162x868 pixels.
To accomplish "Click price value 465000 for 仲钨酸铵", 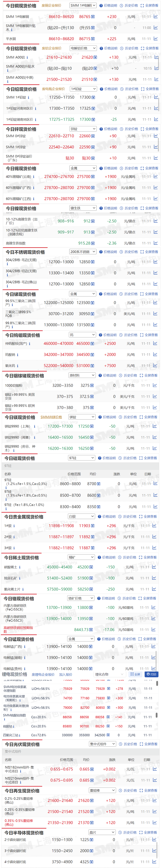I will click(x=83, y=344).
